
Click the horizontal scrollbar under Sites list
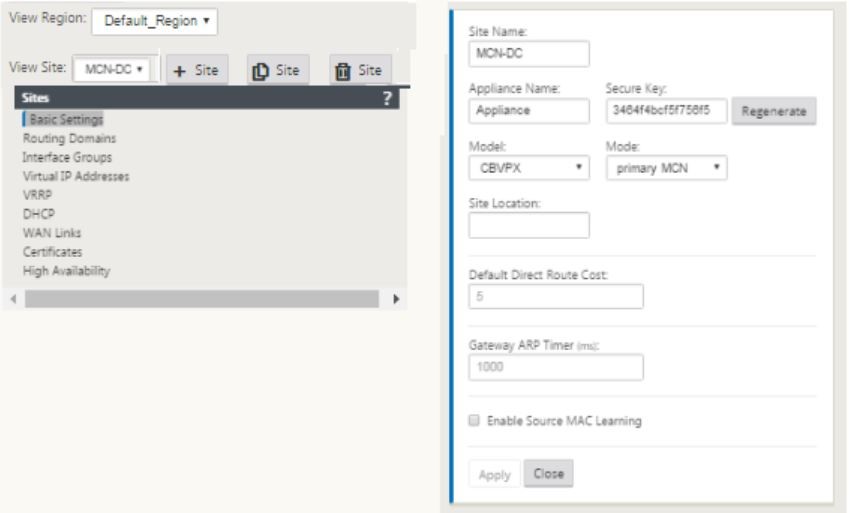[202, 299]
